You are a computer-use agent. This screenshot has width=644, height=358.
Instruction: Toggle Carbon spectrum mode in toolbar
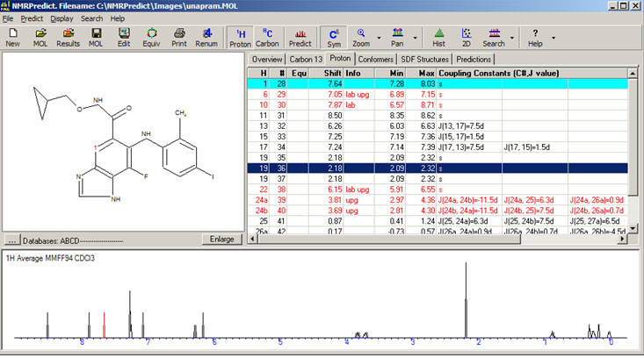coord(267,36)
